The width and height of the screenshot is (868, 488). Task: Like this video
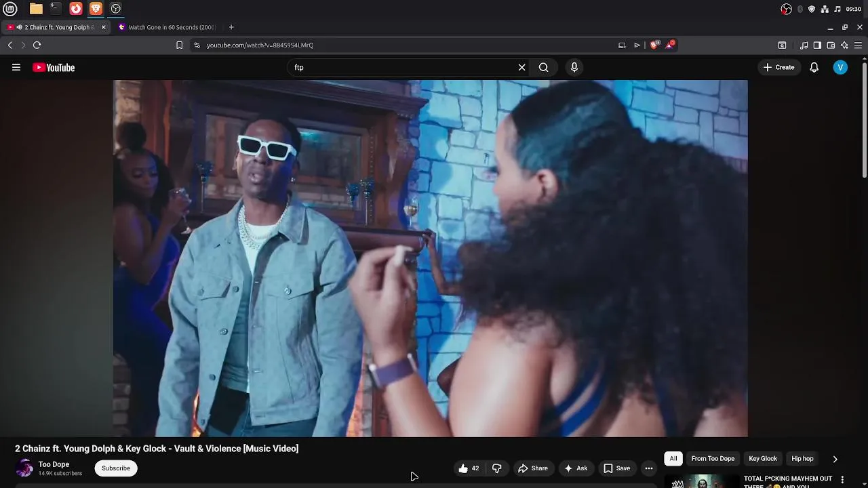pos(469,468)
